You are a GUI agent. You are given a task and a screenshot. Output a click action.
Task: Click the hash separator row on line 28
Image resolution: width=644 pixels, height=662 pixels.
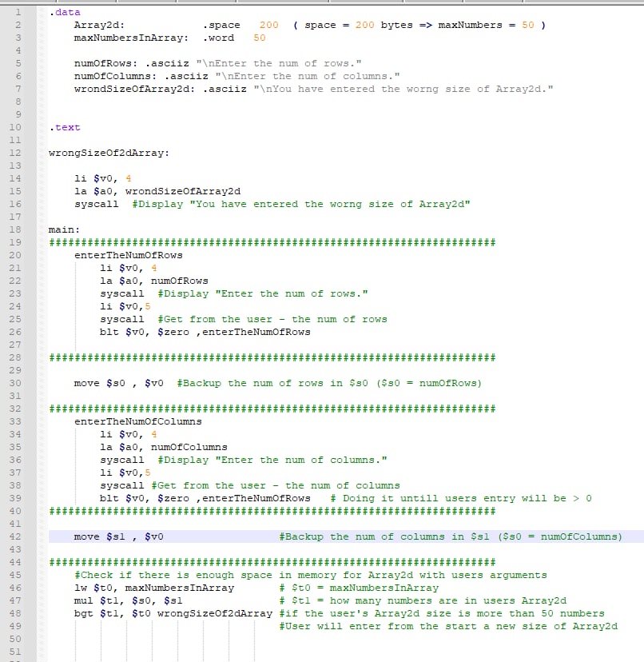[272, 357]
